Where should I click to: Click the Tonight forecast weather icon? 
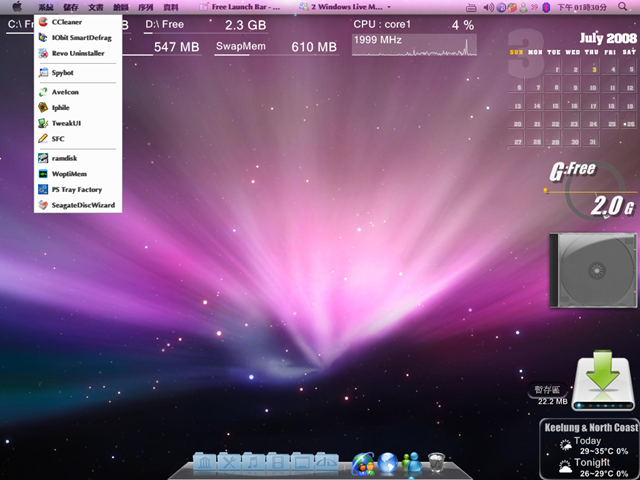tap(565, 467)
